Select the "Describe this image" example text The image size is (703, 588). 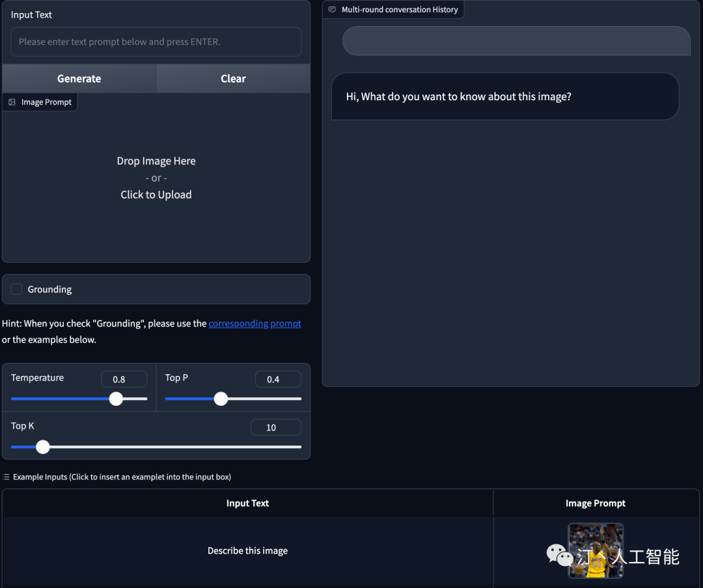247,550
